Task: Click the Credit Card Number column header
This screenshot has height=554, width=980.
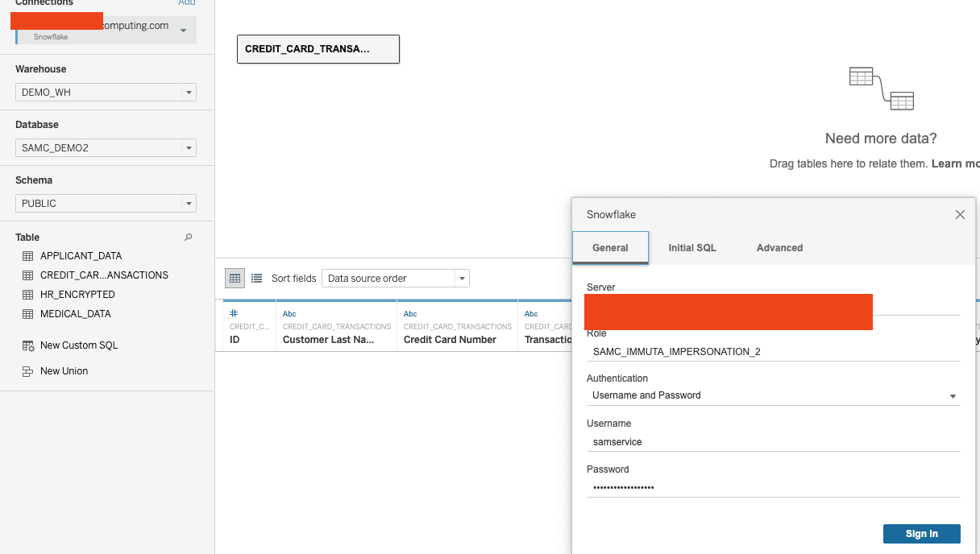Action: point(450,340)
